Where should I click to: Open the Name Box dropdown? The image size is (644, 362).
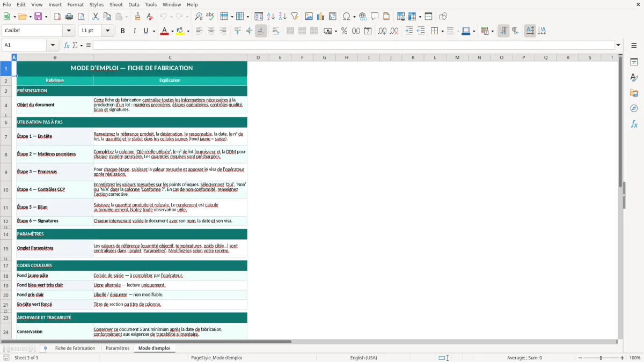point(53,45)
